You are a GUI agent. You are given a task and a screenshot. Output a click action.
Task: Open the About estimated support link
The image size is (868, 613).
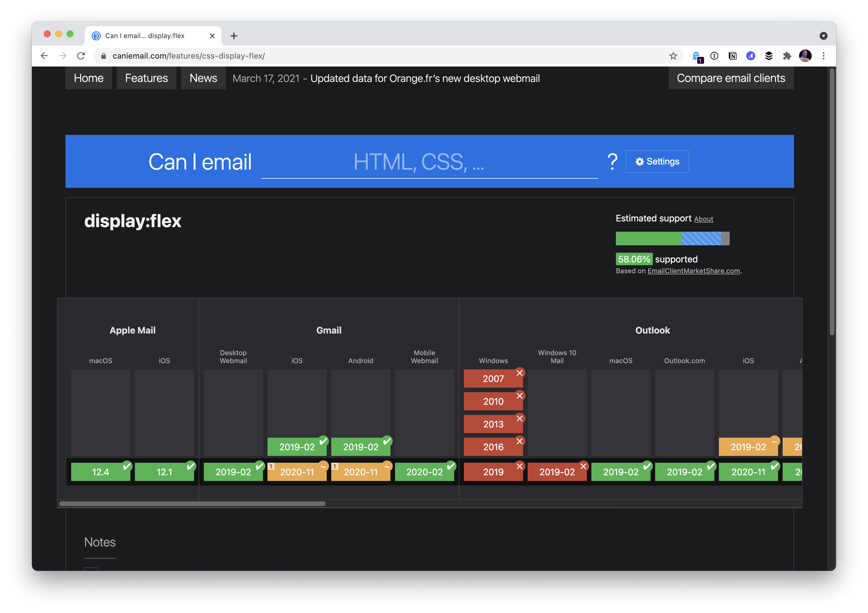click(703, 219)
